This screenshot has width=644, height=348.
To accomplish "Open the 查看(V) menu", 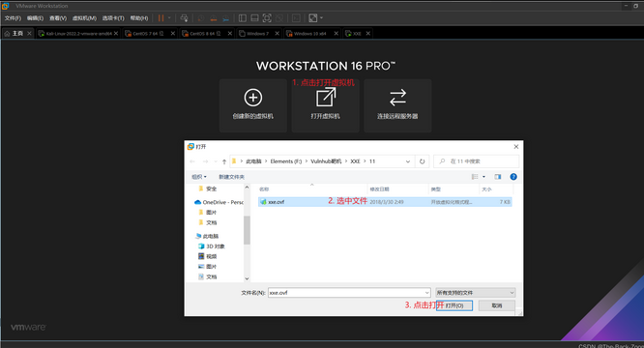I will click(x=58, y=18).
